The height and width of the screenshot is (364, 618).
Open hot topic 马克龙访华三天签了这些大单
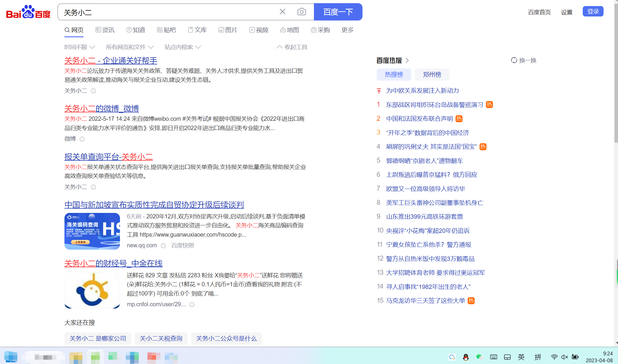[425, 301]
